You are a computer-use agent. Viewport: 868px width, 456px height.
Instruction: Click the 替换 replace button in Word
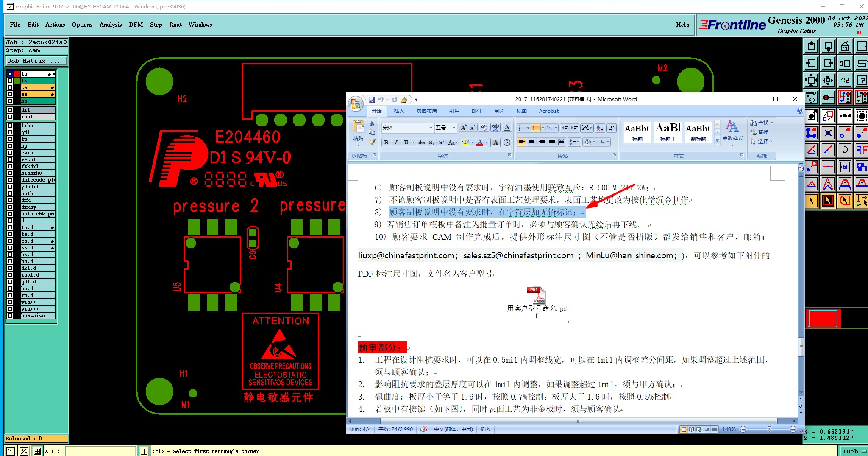click(x=759, y=132)
